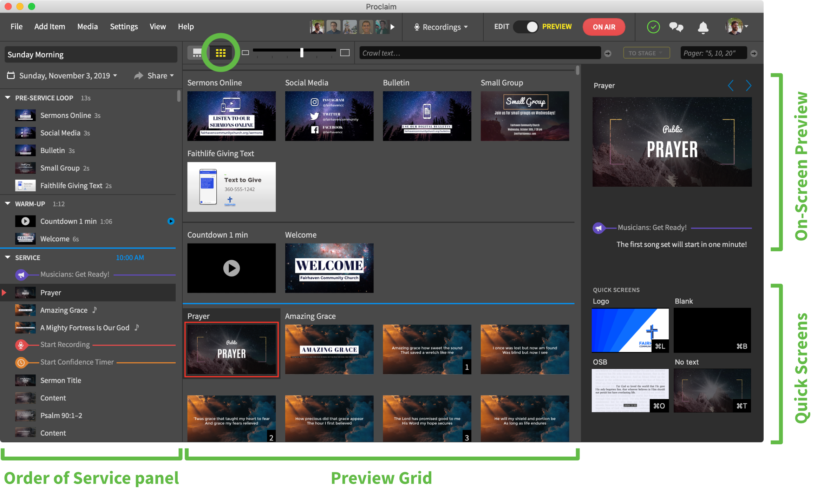Click the Start Confidence Timer clock icon
This screenshot has height=504, width=830.
click(21, 363)
